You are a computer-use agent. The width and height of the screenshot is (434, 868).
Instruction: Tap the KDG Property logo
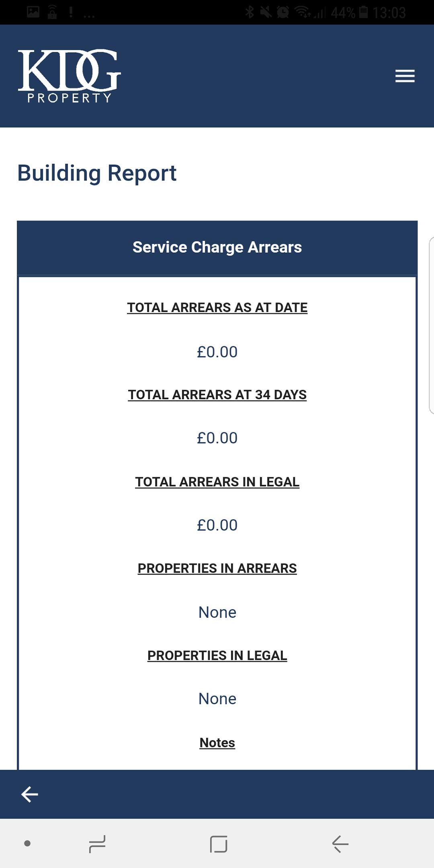pos(69,76)
